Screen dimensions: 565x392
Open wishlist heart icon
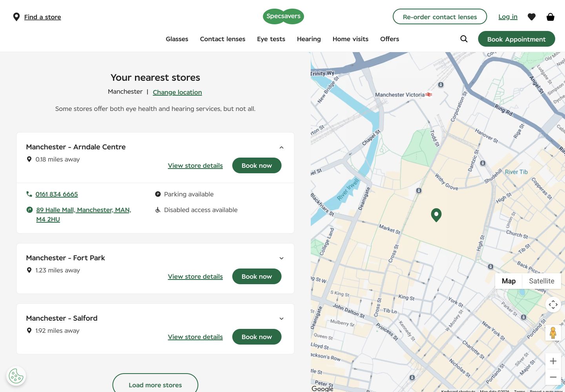point(532,17)
